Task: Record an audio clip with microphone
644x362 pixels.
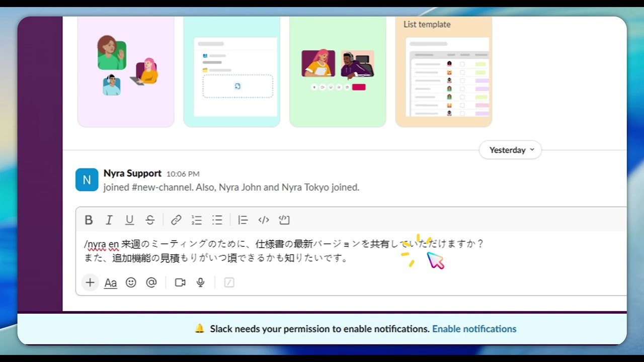Action: pyautogui.click(x=201, y=283)
